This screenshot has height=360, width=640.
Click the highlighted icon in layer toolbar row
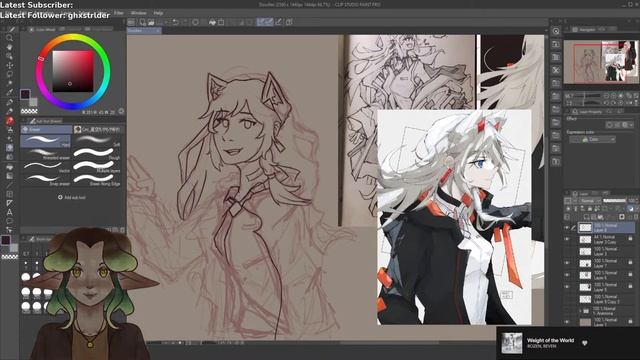tap(631, 209)
